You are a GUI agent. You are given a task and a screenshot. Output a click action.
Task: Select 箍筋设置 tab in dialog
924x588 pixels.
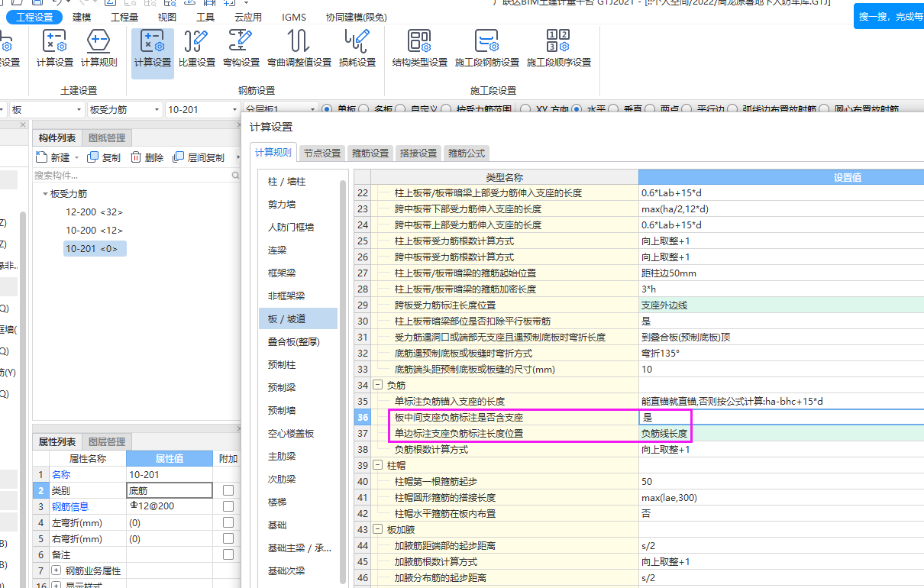(x=370, y=153)
